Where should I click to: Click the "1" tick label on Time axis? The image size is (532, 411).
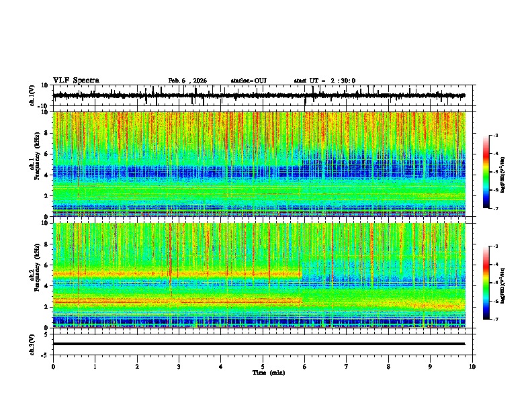click(95, 367)
